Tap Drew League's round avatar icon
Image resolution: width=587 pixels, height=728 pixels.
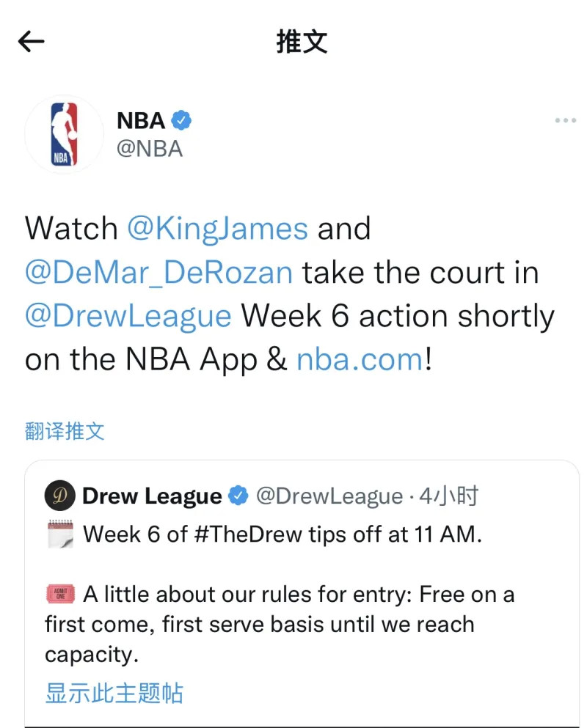pyautogui.click(x=60, y=496)
